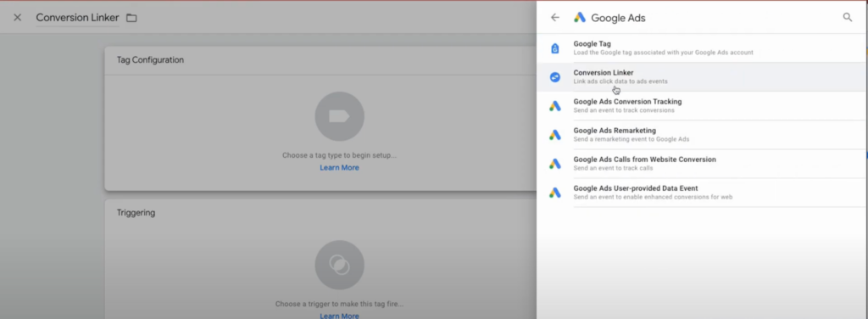Click 'Send an event to track calls' description
Viewport: 868px width, 319px height.
[x=613, y=168]
